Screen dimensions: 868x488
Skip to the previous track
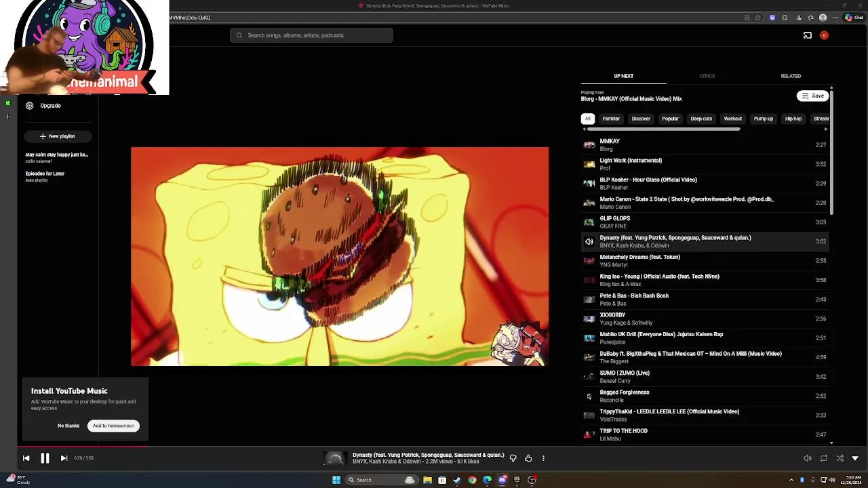tap(26, 458)
